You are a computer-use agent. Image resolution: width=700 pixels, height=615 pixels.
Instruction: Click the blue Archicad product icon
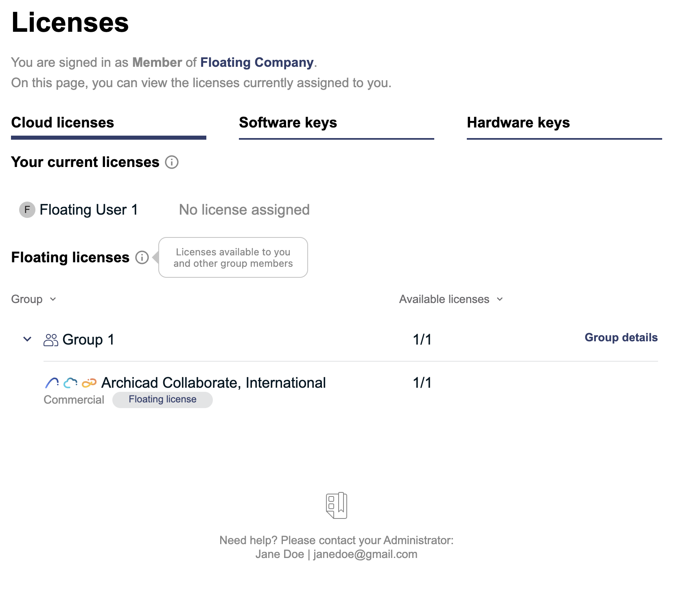click(x=52, y=383)
